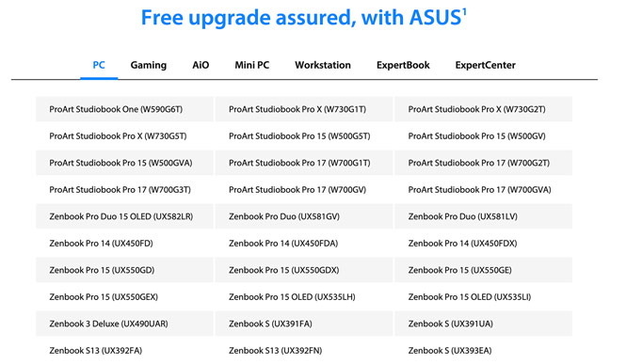Select the PC tab
This screenshot has height=364, width=626.
coord(99,65)
